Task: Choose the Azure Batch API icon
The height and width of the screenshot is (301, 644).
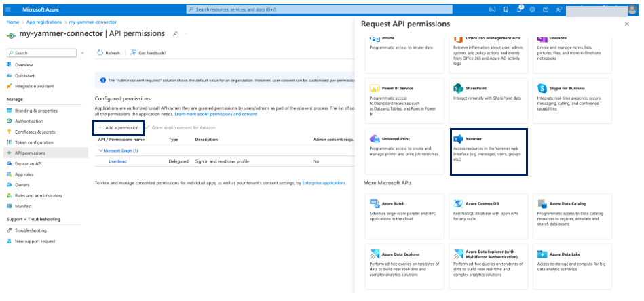Action: [374, 203]
